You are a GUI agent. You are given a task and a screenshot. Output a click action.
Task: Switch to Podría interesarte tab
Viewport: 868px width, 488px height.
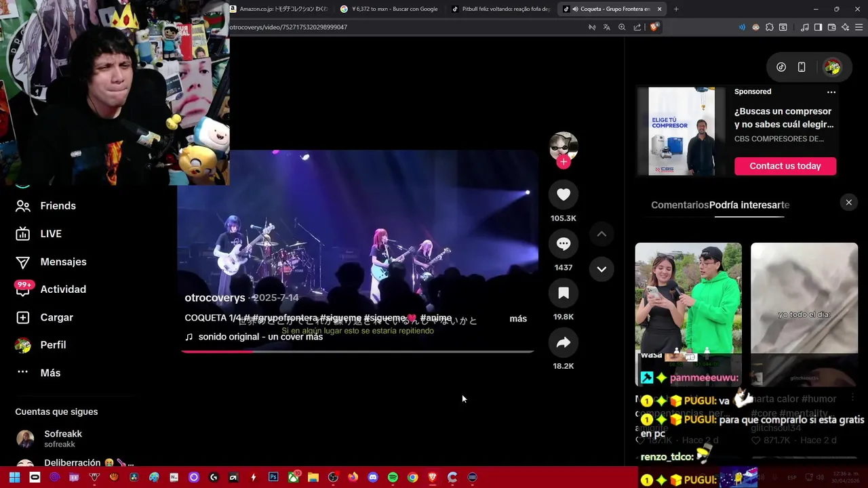click(x=749, y=205)
